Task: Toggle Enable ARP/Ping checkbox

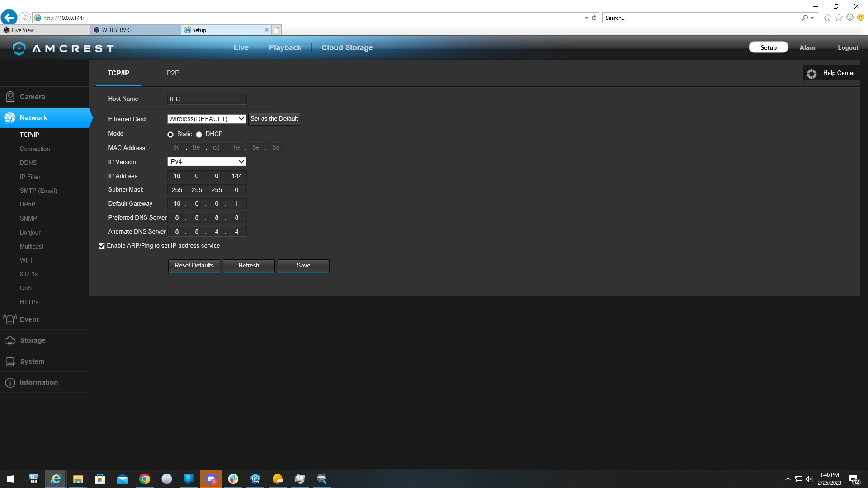Action: pos(102,246)
